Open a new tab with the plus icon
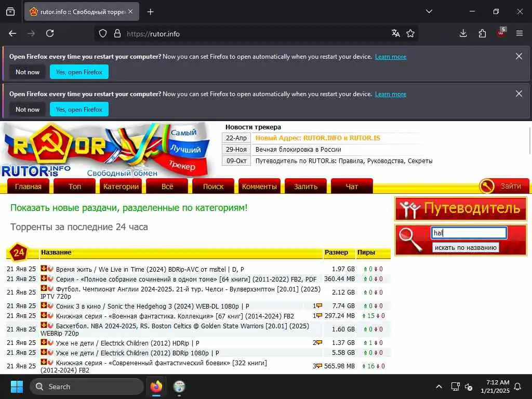Screen dimensions: 532x399 click(x=150, y=12)
